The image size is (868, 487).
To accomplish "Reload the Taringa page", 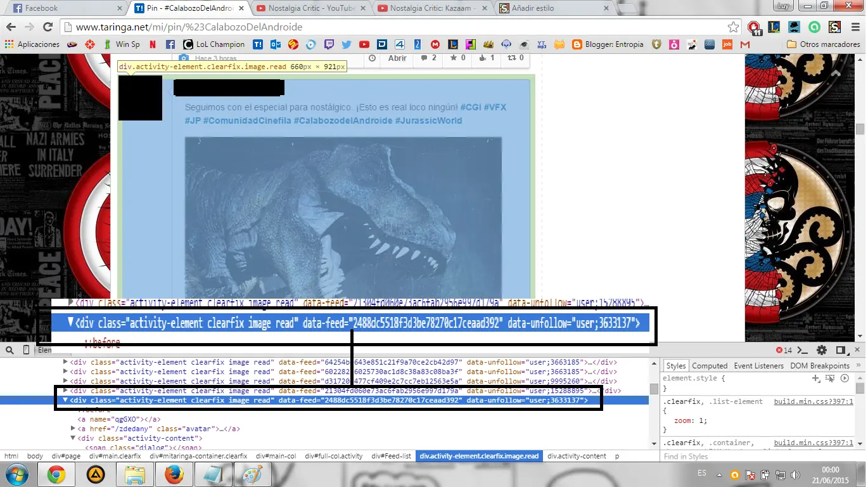I will point(48,27).
